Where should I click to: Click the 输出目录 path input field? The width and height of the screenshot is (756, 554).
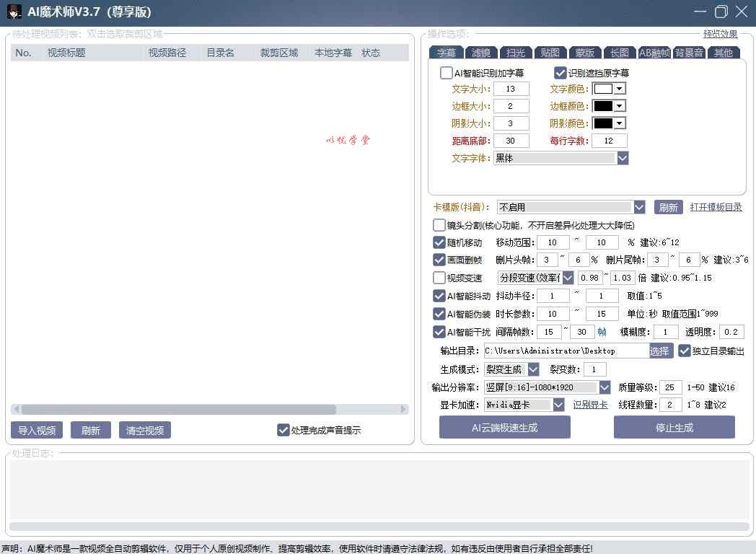(x=565, y=351)
